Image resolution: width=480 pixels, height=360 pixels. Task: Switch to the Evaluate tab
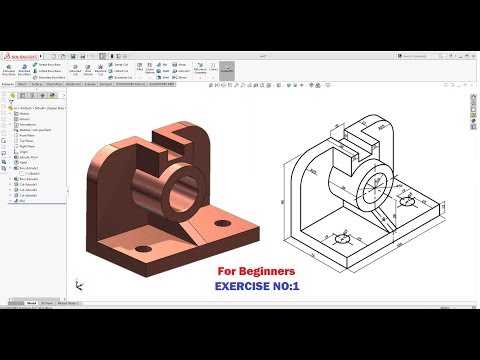pyautogui.click(x=90, y=84)
